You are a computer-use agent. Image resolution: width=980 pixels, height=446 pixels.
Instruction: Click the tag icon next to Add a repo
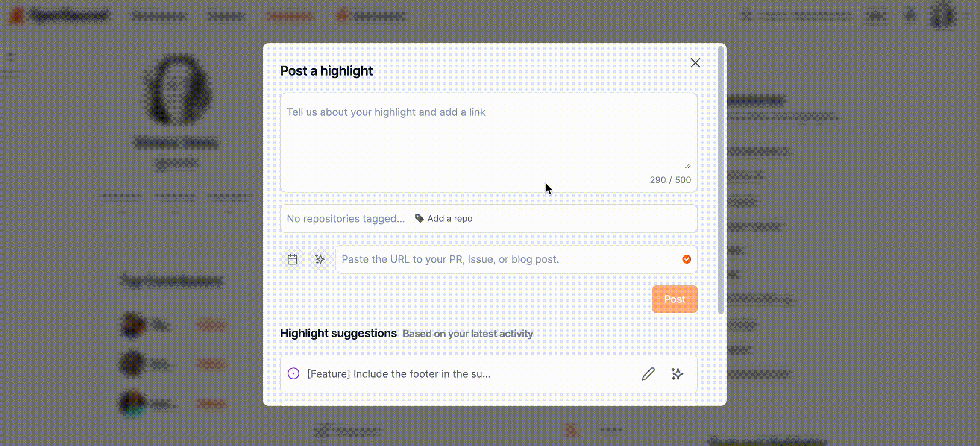420,218
